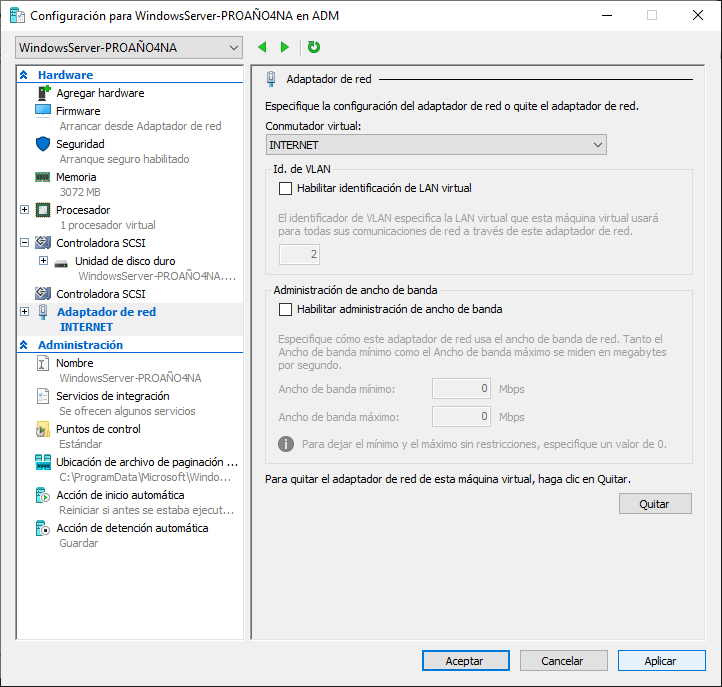Expand the Unidad de disco duro node

point(43,261)
